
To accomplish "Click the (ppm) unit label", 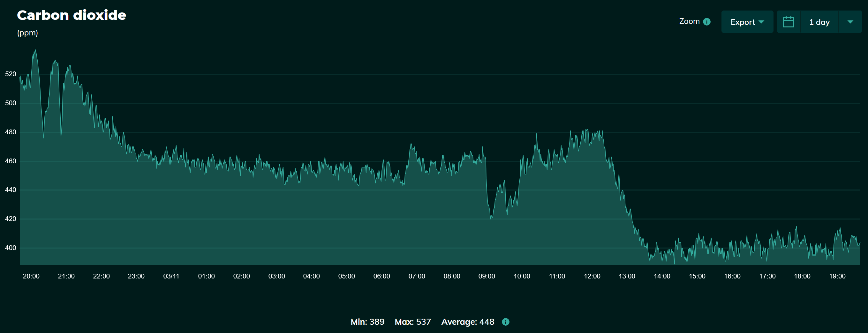I will (x=28, y=33).
